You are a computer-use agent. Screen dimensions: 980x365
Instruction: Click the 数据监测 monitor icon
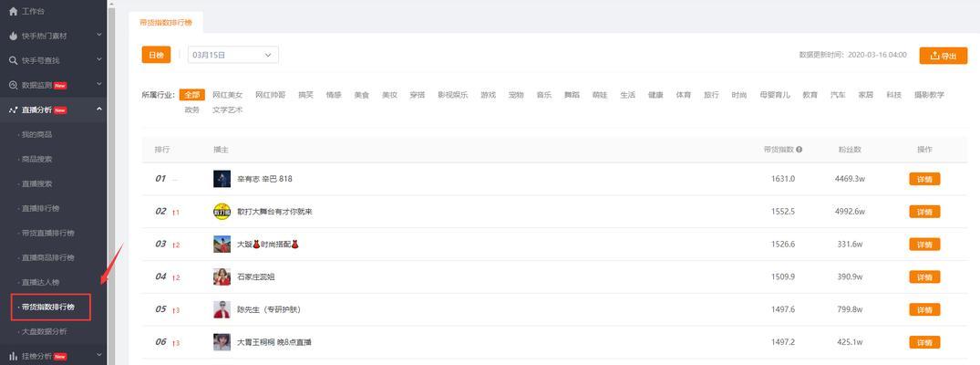pyautogui.click(x=13, y=85)
